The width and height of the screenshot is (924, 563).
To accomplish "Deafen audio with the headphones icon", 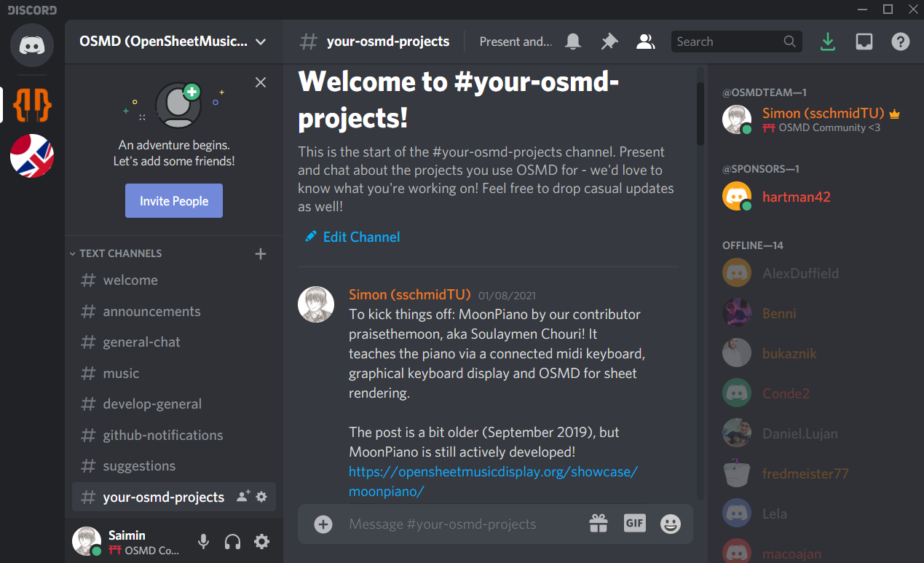I will (232, 541).
